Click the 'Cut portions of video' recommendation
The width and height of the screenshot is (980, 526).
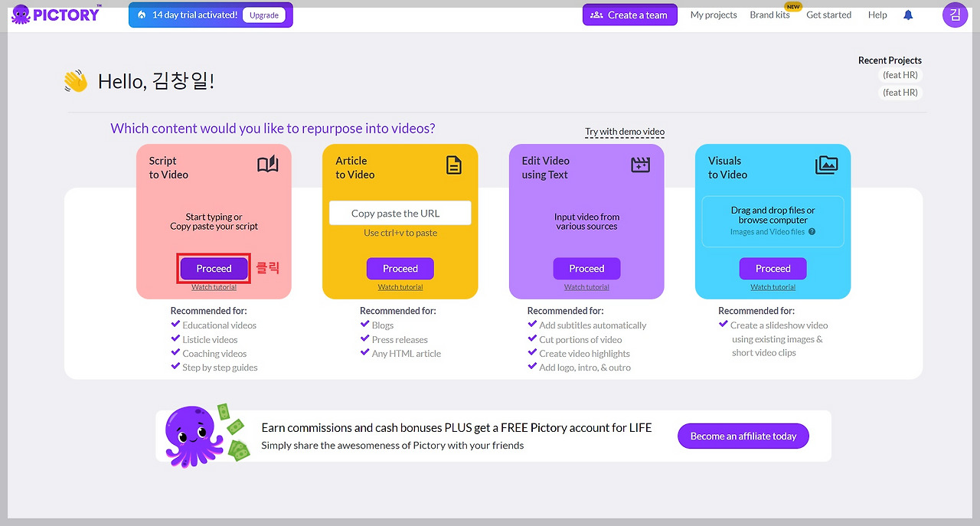click(x=580, y=340)
